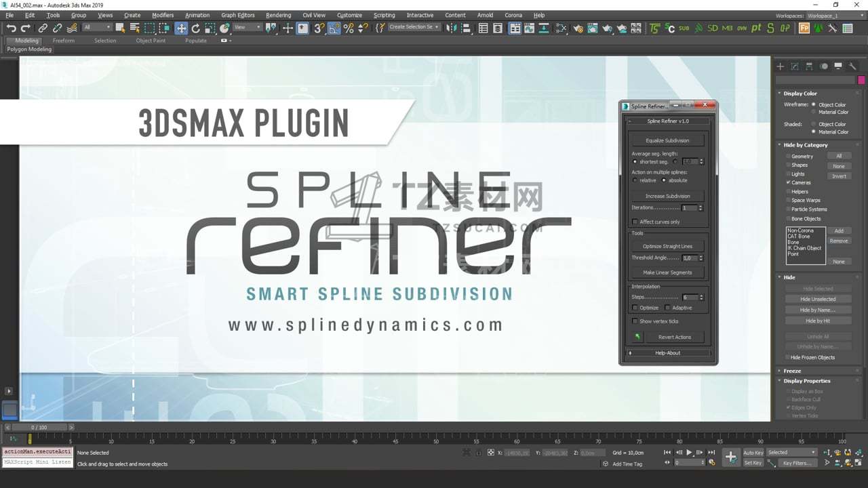Screen dimensions: 868x488
Task: Open the Rendering menu
Action: coord(278,15)
